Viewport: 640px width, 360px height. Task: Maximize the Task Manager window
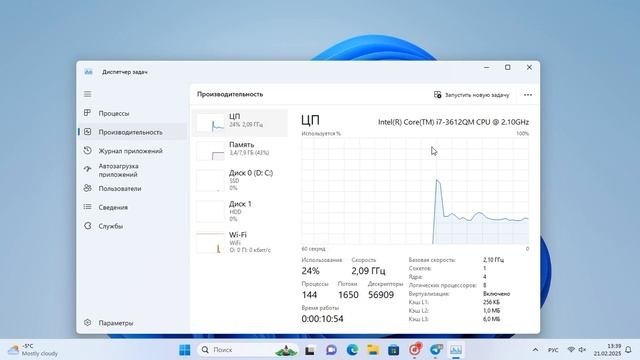508,67
